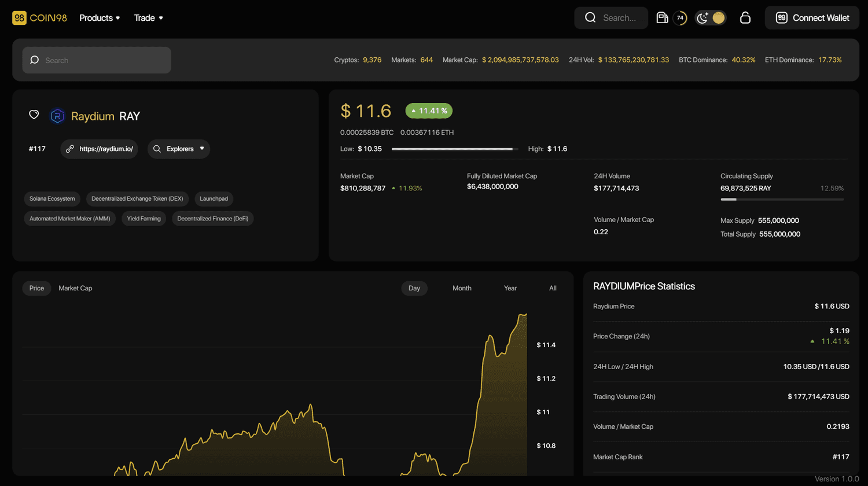
Task: Click the Trading Volume (24h) statistic row
Action: pyautogui.click(x=721, y=396)
